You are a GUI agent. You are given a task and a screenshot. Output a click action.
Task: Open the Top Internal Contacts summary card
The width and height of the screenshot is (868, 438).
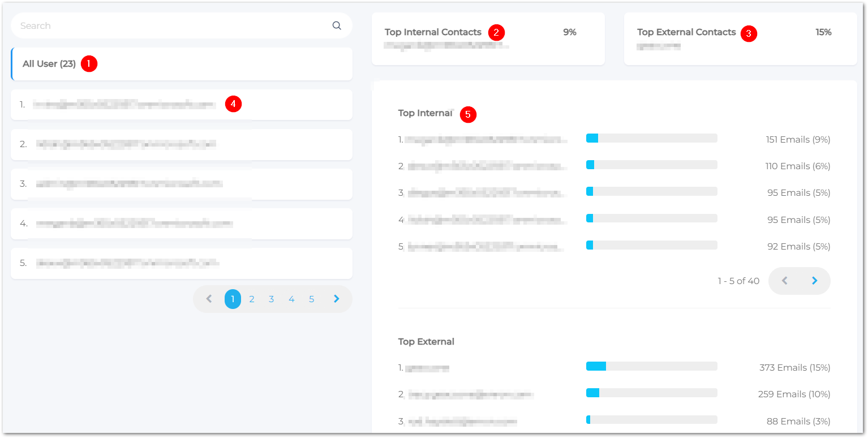[x=487, y=38]
